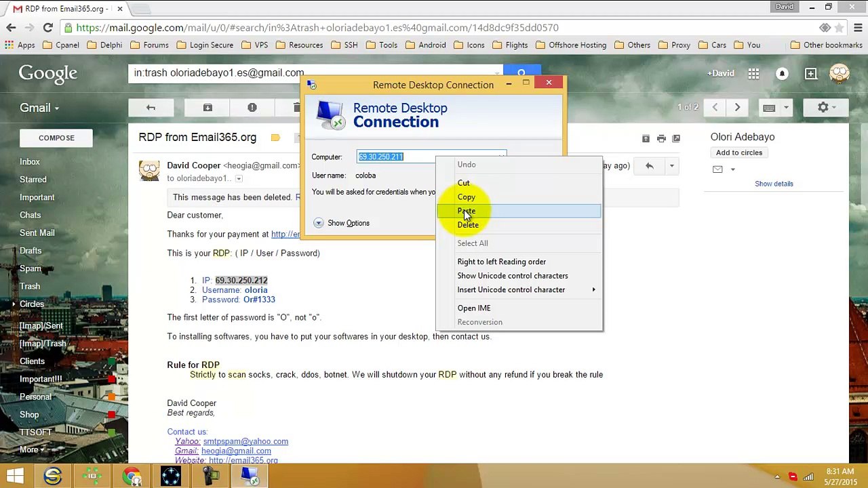The height and width of the screenshot is (488, 868).
Task: Select the Gmail browser tab
Action: [66, 9]
